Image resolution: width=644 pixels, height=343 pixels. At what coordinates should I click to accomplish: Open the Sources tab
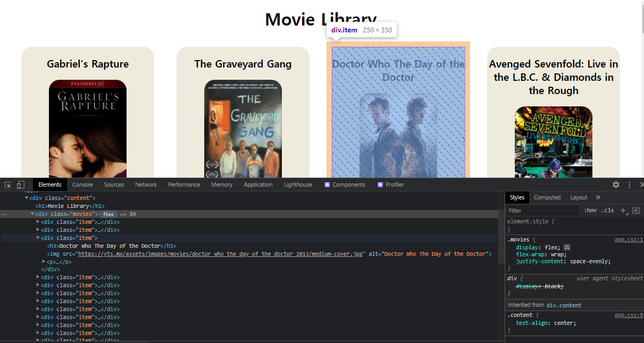114,185
